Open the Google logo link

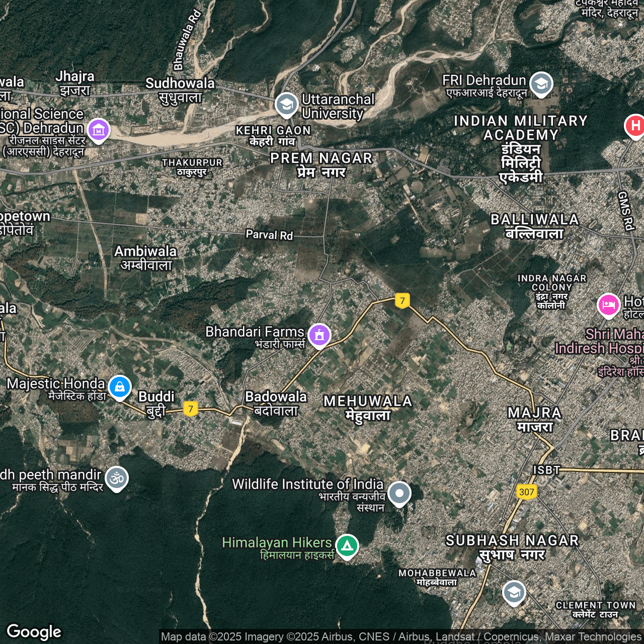[34, 631]
